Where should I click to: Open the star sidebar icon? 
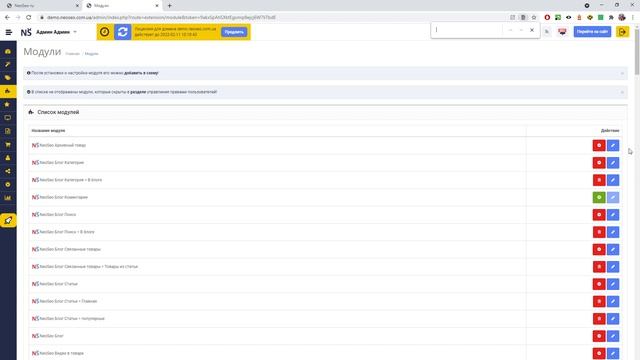8,104
